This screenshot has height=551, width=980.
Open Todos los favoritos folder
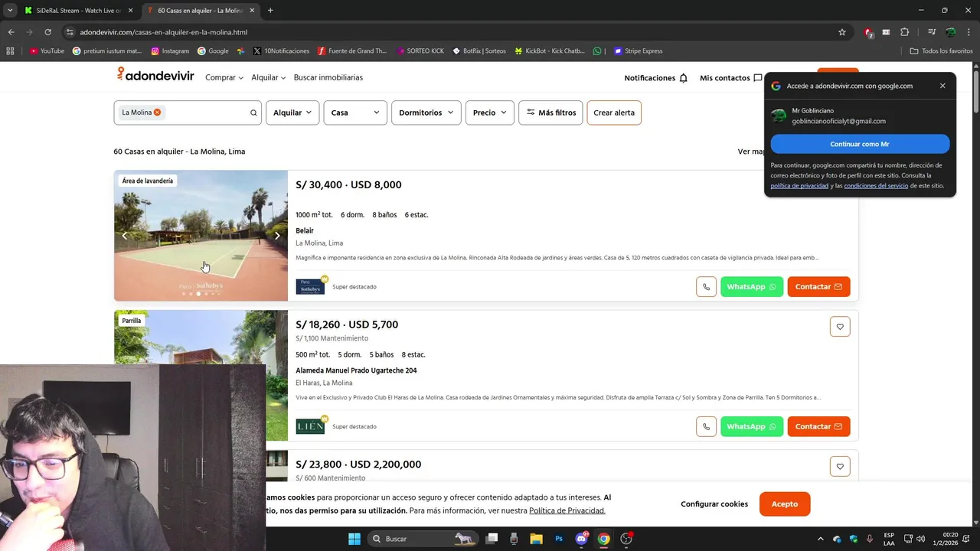(x=942, y=51)
